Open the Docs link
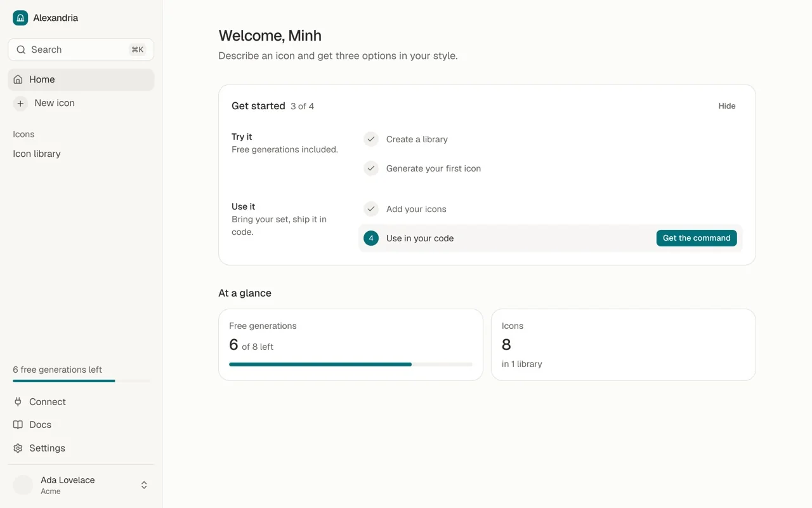The height and width of the screenshot is (508, 812). 81,425
